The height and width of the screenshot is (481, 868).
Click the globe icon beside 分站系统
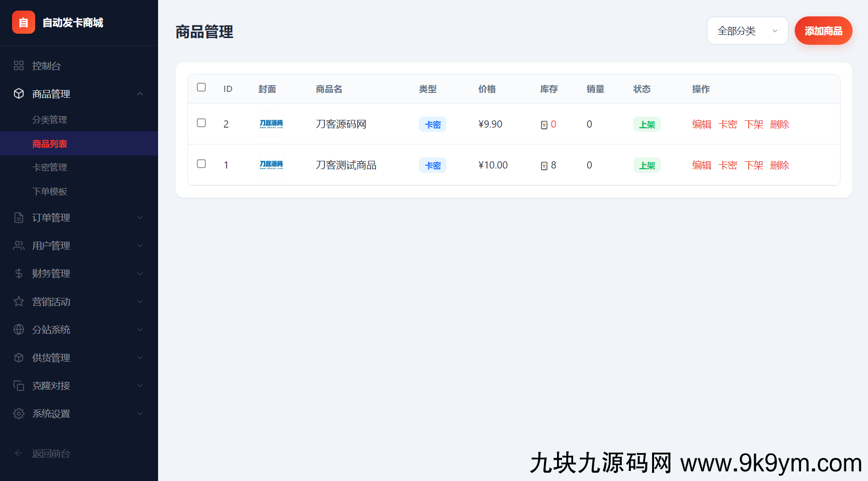[x=19, y=329]
